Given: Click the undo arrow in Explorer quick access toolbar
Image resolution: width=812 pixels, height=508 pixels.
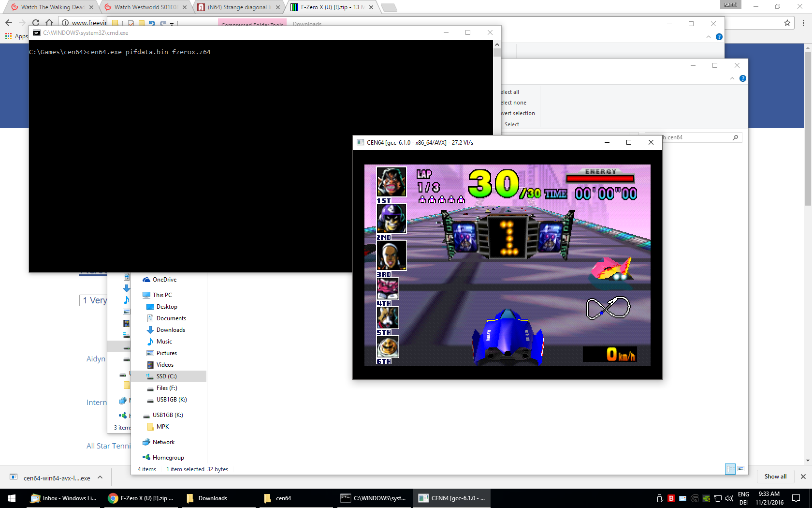Looking at the screenshot, I should pyautogui.click(x=152, y=23).
